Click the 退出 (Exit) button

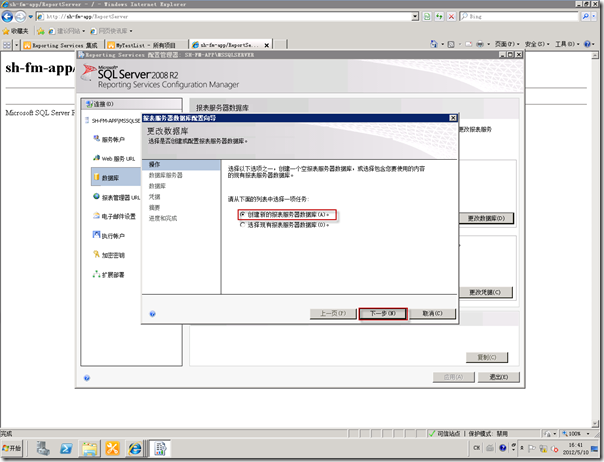click(x=498, y=377)
